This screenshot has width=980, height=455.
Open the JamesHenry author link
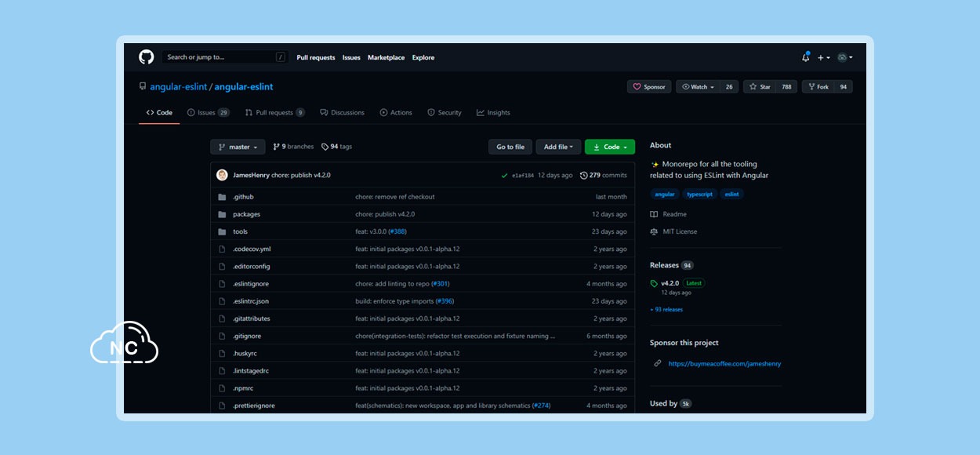[x=251, y=175]
